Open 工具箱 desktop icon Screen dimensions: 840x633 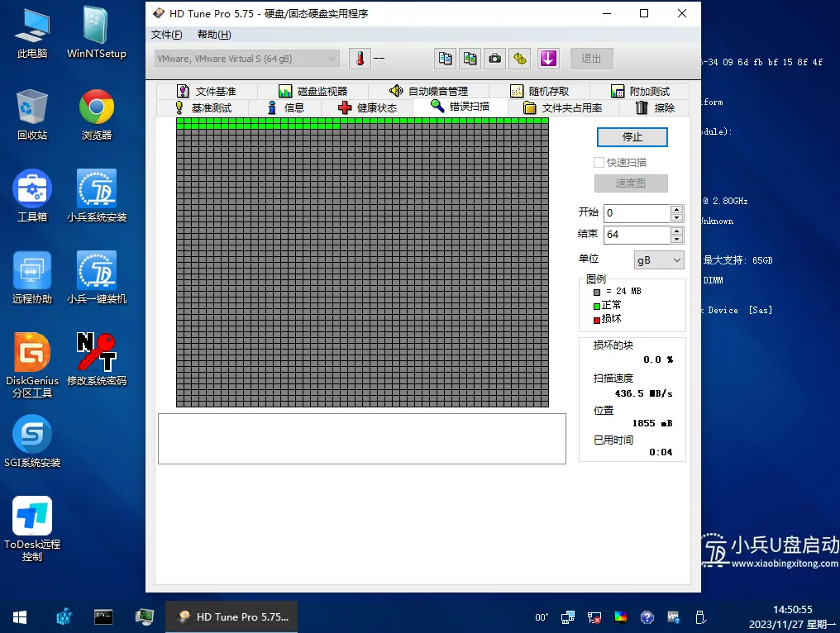32,197
